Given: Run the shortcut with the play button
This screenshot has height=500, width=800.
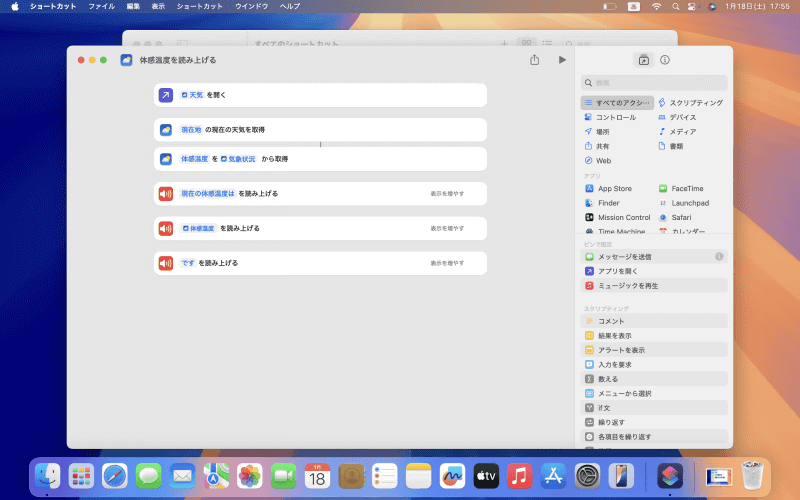Looking at the screenshot, I should pos(562,60).
